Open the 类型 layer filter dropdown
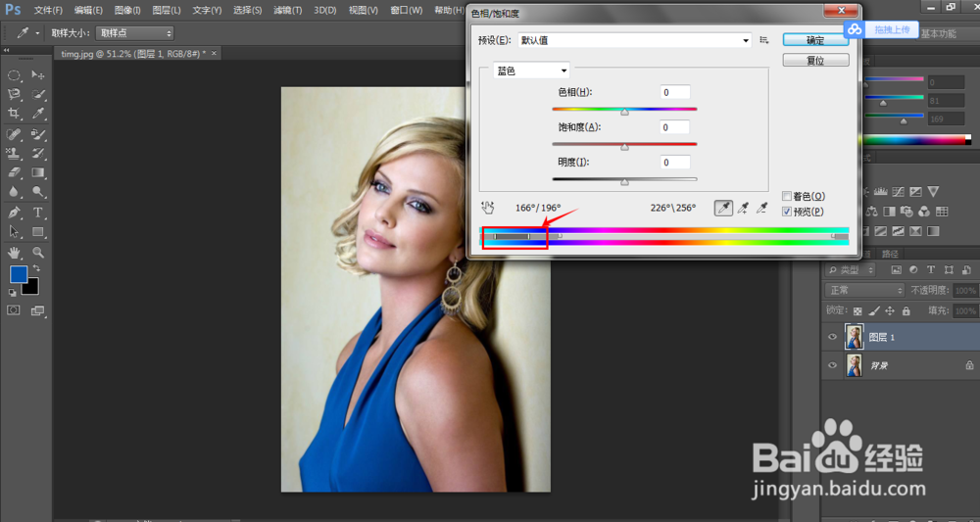This screenshot has width=980, height=522. pyautogui.click(x=850, y=269)
